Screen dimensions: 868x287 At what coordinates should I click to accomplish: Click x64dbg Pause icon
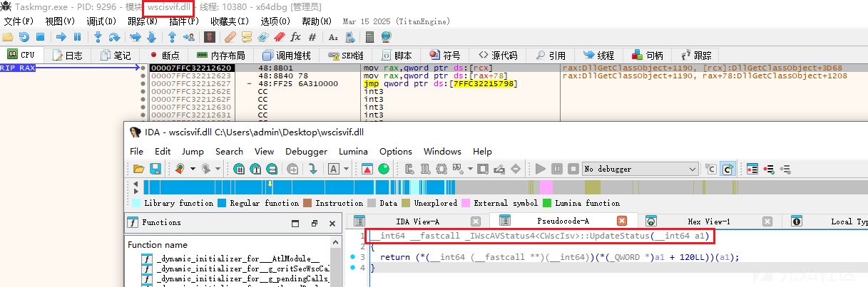click(x=77, y=36)
